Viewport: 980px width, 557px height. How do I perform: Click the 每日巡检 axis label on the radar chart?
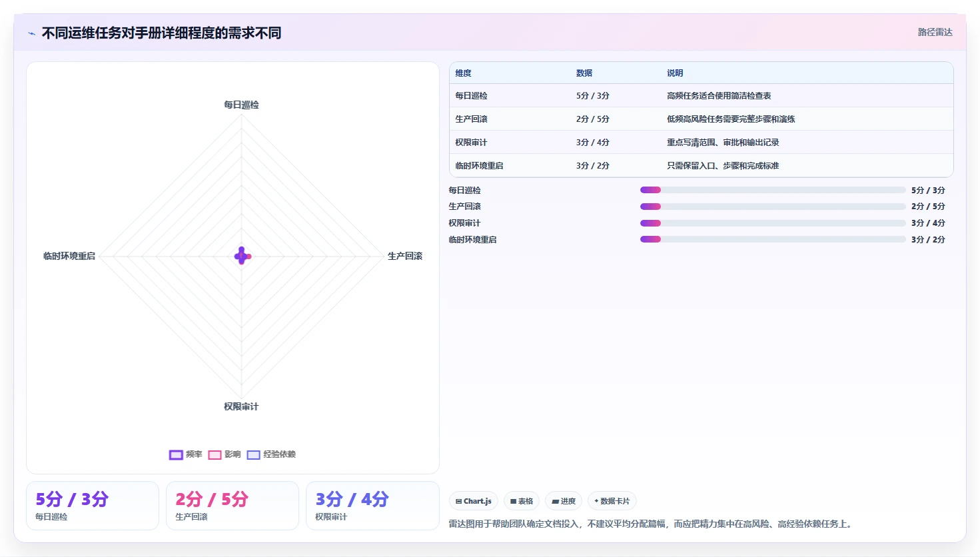(241, 105)
